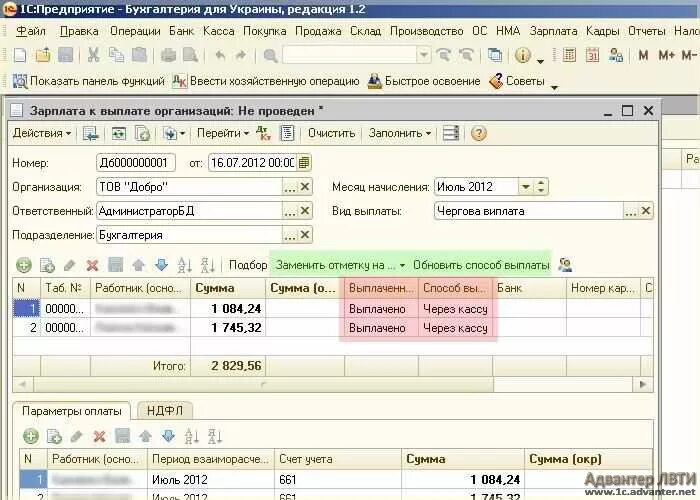Screen dimensions: 700x500
Task: Open the calculator icon in main toolbar
Action: (569, 55)
